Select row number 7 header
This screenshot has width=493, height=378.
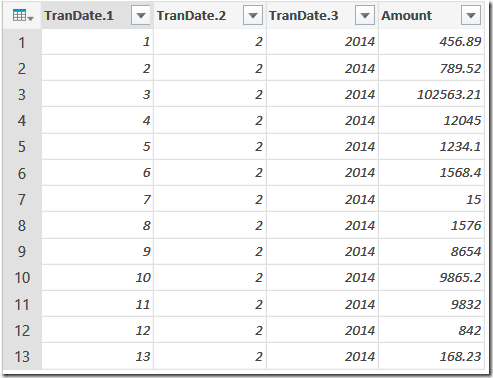click(22, 199)
